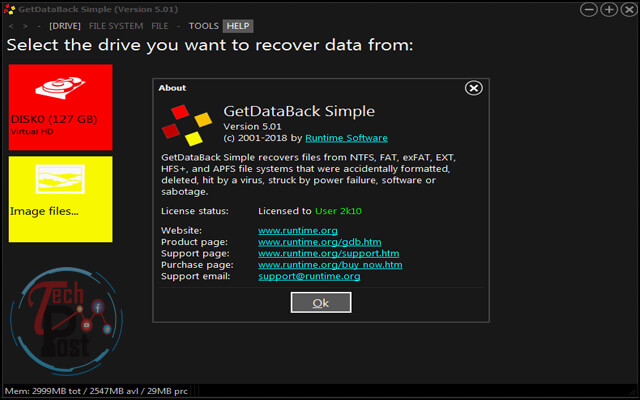Screen dimensions: 640x400
Task: Open the gdb.htm product page link
Action: (320, 242)
